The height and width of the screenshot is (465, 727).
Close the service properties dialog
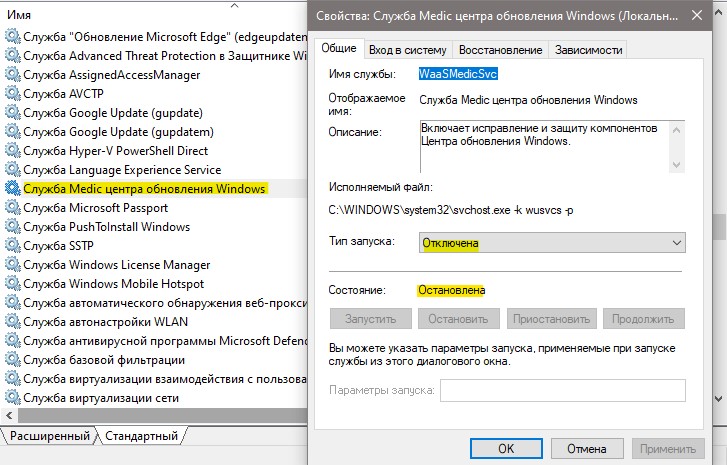tap(696, 15)
